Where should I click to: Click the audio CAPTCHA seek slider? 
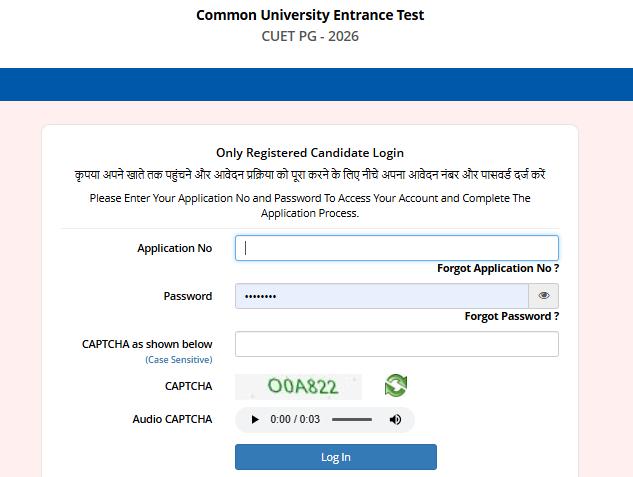point(351,419)
